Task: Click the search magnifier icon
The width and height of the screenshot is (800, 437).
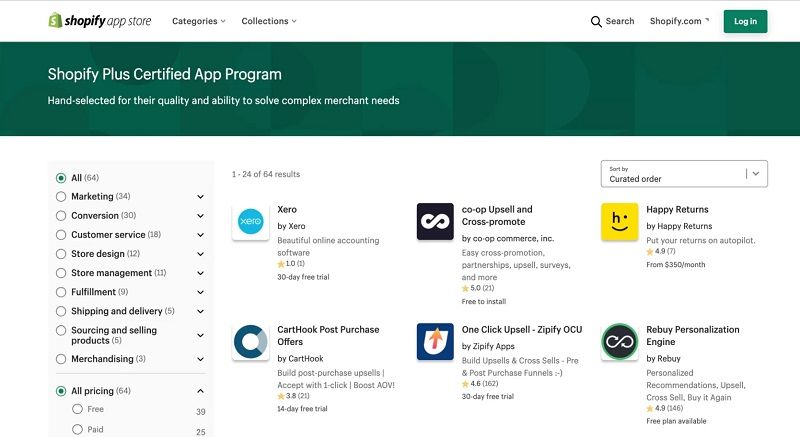Action: point(596,21)
